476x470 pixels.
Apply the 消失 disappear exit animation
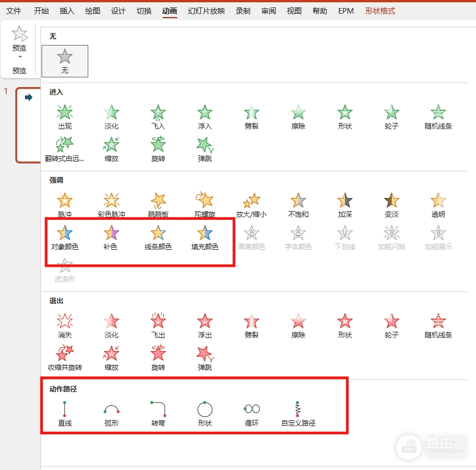(65, 326)
